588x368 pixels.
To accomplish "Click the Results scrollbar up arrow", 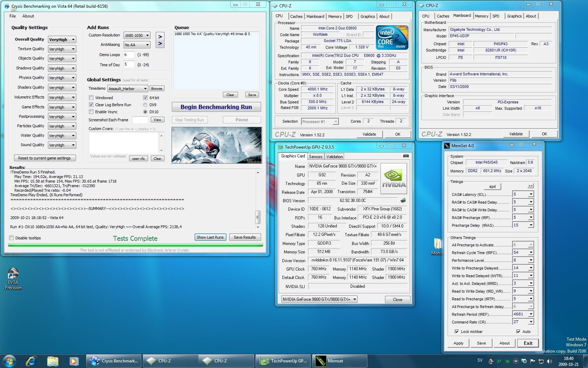I will (x=258, y=172).
